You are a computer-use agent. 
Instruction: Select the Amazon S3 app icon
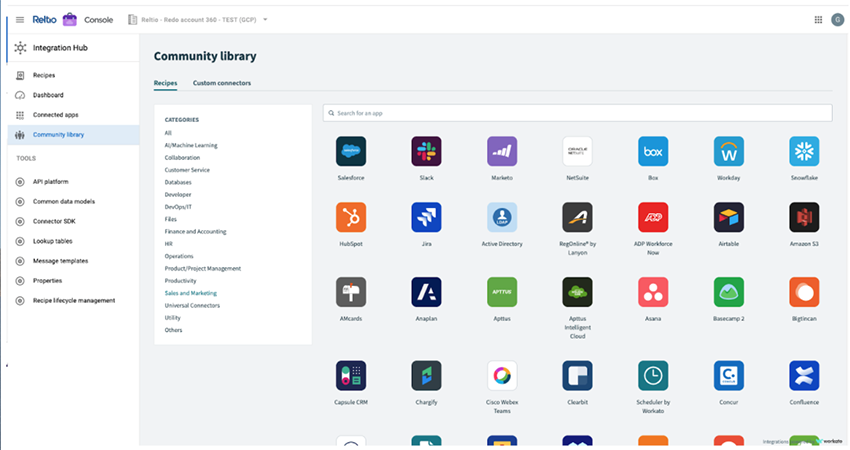pos(804,217)
